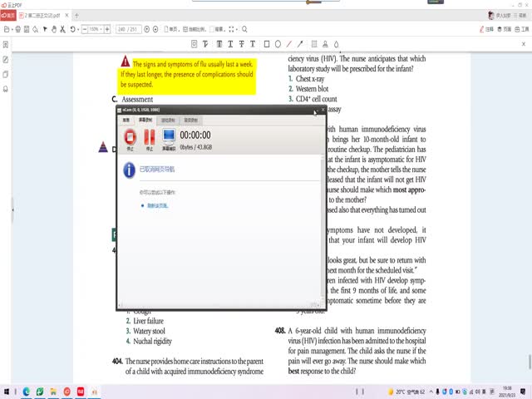The height and width of the screenshot is (399, 532).
Task: Select the underline text annotation tool
Action: 230,44
